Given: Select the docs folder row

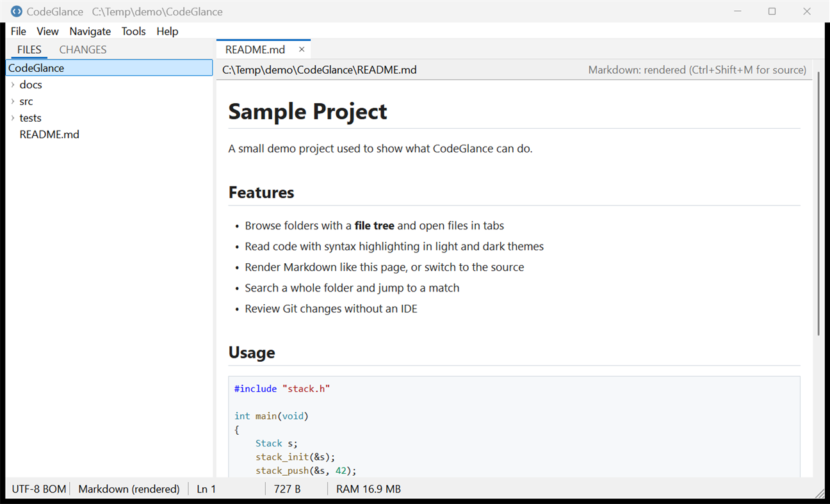Looking at the screenshot, I should [109, 85].
